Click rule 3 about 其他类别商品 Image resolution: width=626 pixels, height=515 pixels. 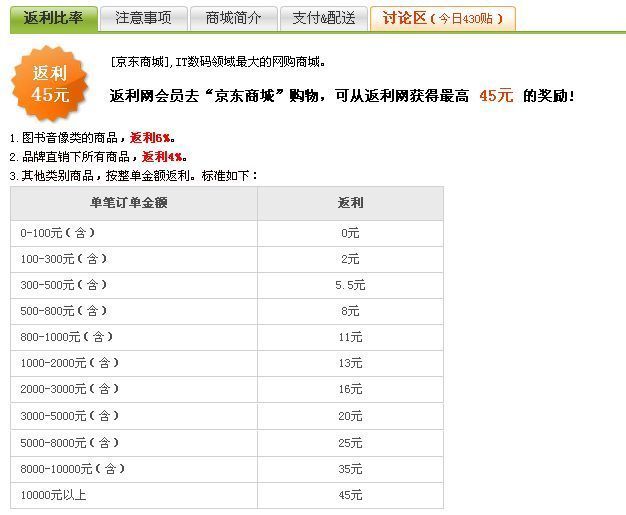tap(134, 176)
